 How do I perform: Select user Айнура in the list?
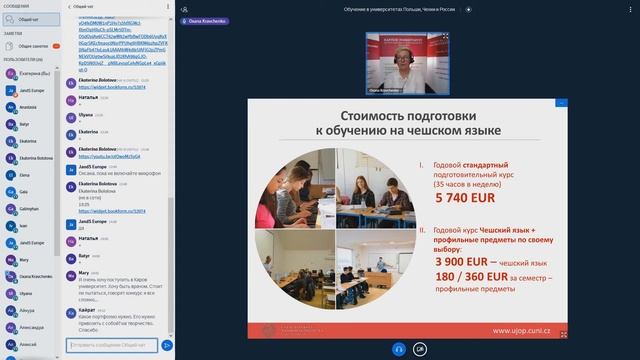[x=29, y=310]
